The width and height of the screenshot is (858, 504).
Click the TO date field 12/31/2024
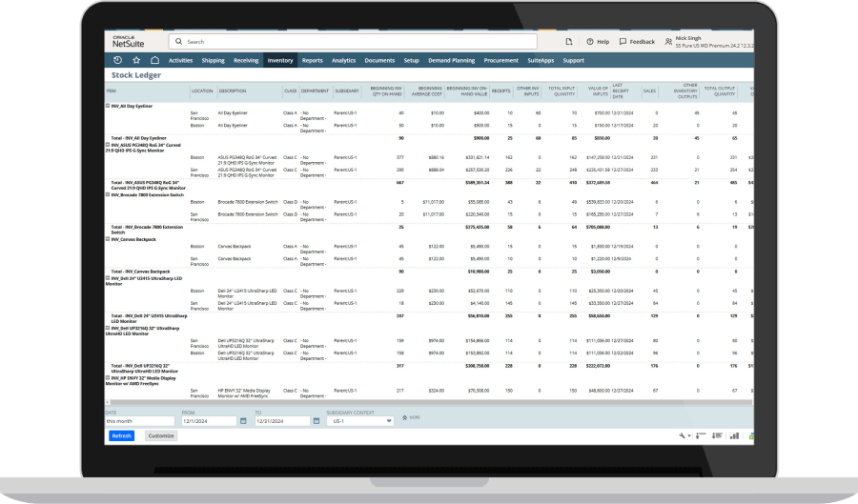pos(282,421)
